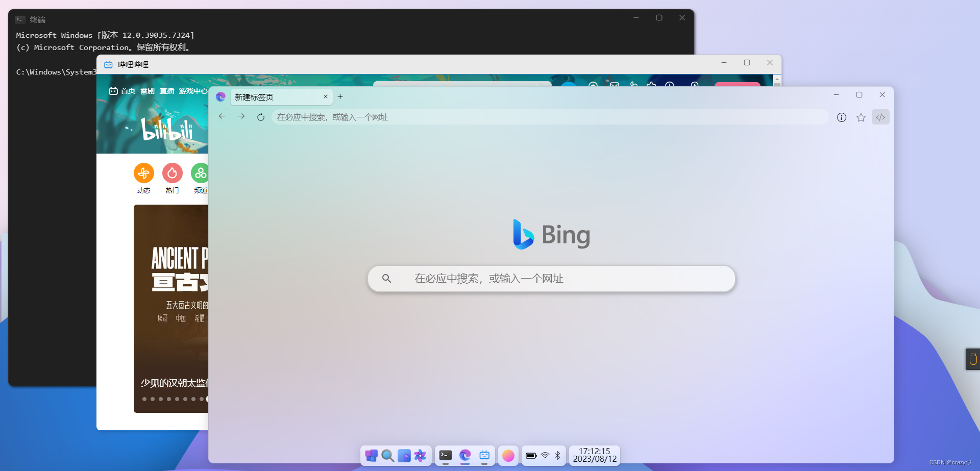Click the Bilibili window title icon
The image size is (980, 471).
[108, 64]
